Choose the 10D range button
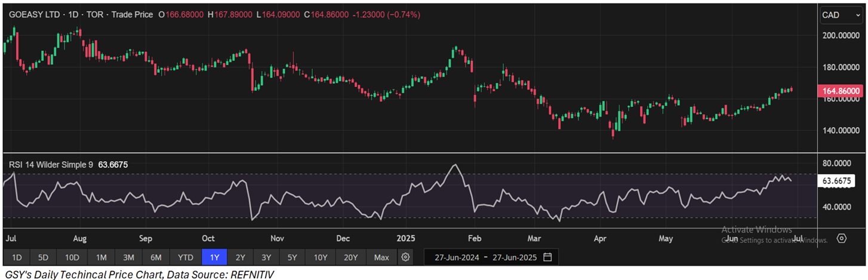868x280 pixels. point(72,257)
